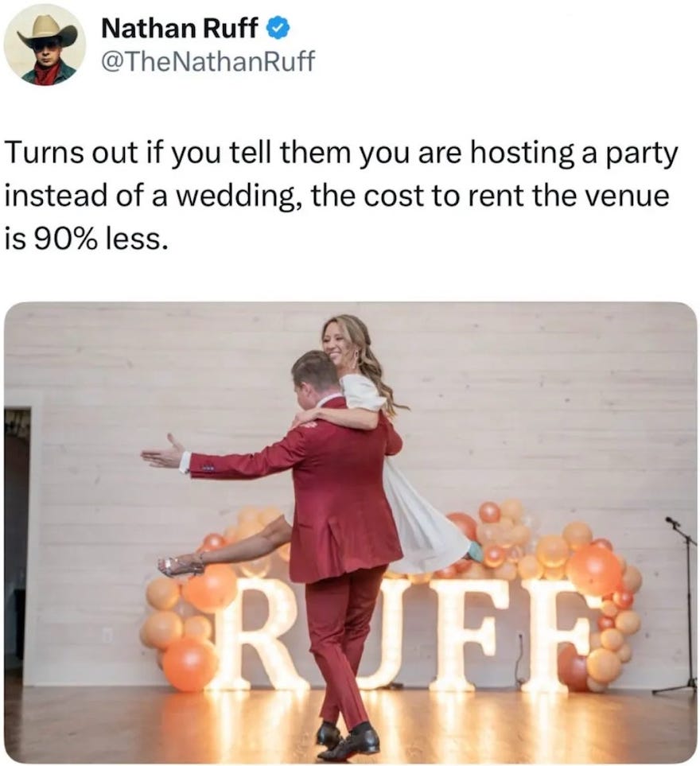Open Nathan Ruff's profile avatar

[45, 45]
